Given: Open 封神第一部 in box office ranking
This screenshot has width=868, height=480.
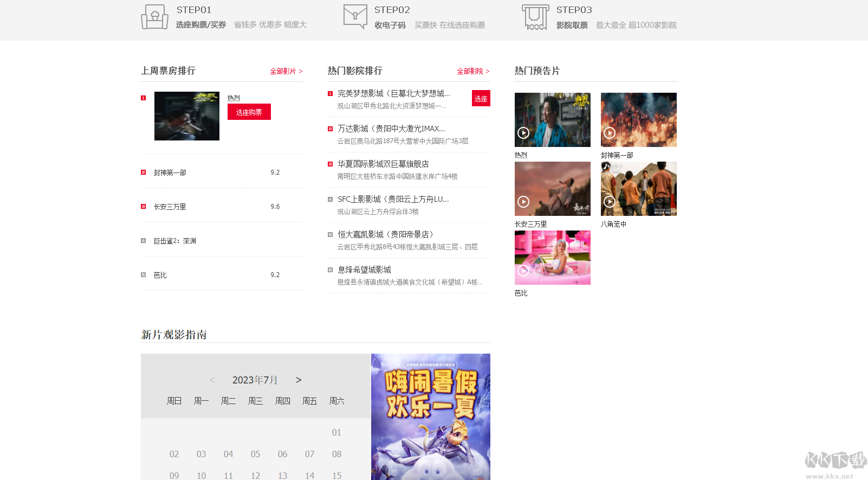Looking at the screenshot, I should [170, 172].
